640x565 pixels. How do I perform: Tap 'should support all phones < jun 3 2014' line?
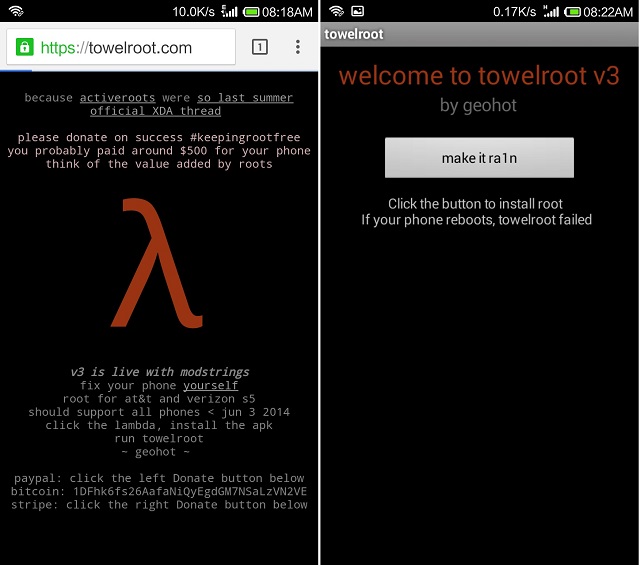tap(159, 412)
